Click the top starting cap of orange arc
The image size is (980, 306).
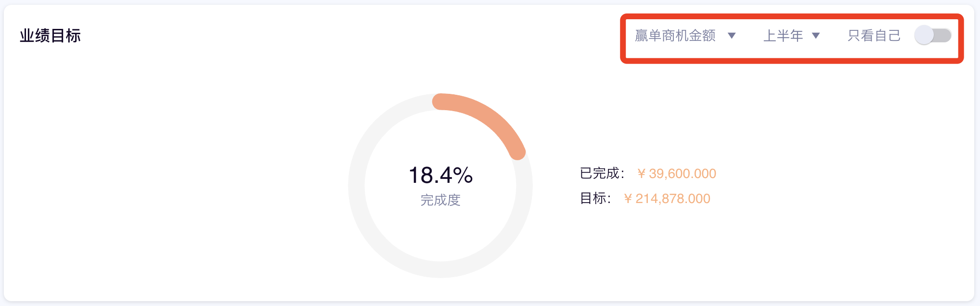[x=440, y=102]
